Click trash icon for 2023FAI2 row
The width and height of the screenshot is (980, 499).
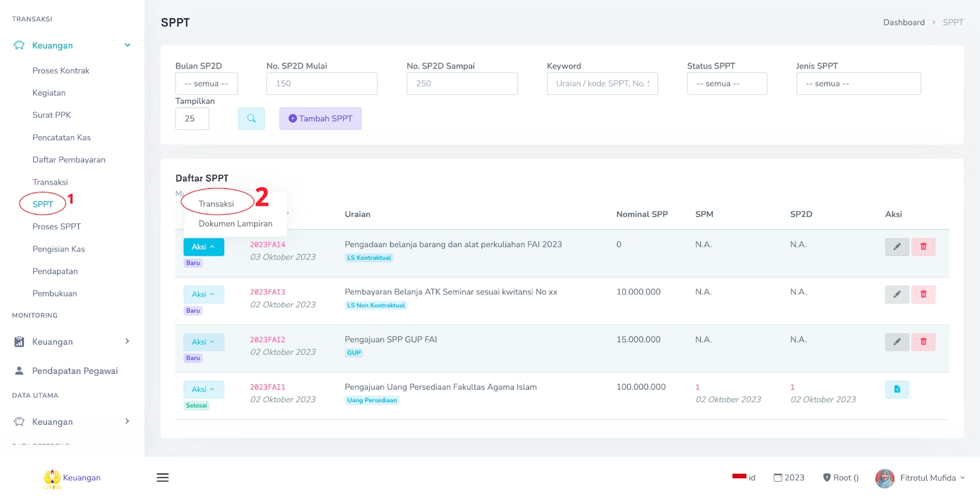pos(923,342)
